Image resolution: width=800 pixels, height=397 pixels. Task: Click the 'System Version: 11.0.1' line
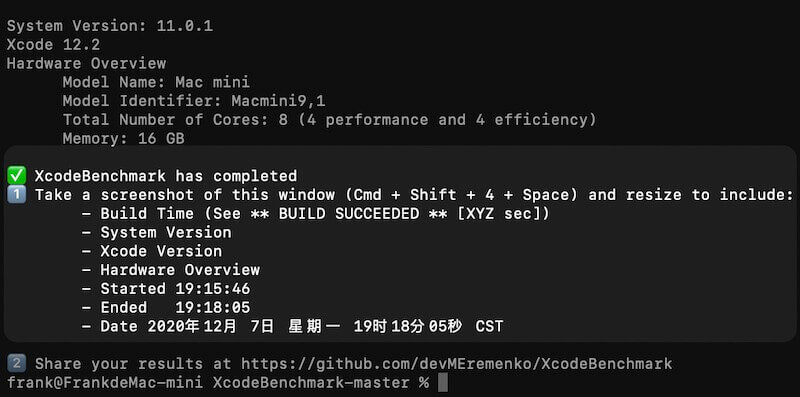[110, 26]
